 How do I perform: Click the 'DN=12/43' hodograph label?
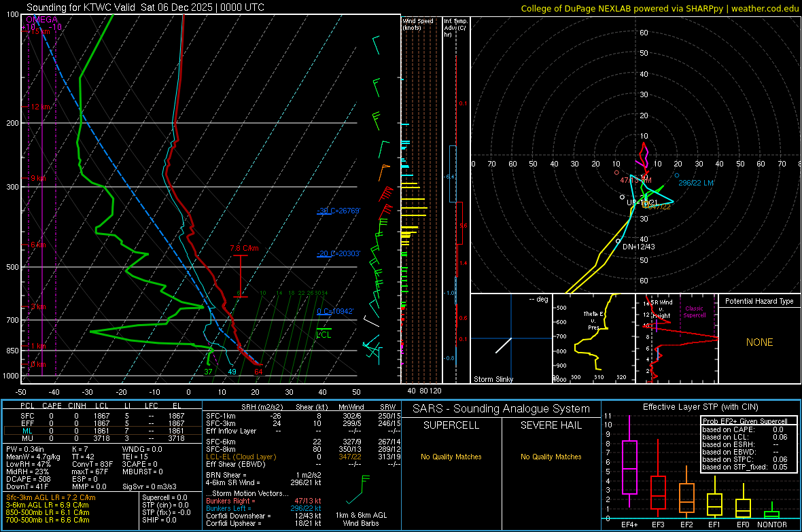638,247
